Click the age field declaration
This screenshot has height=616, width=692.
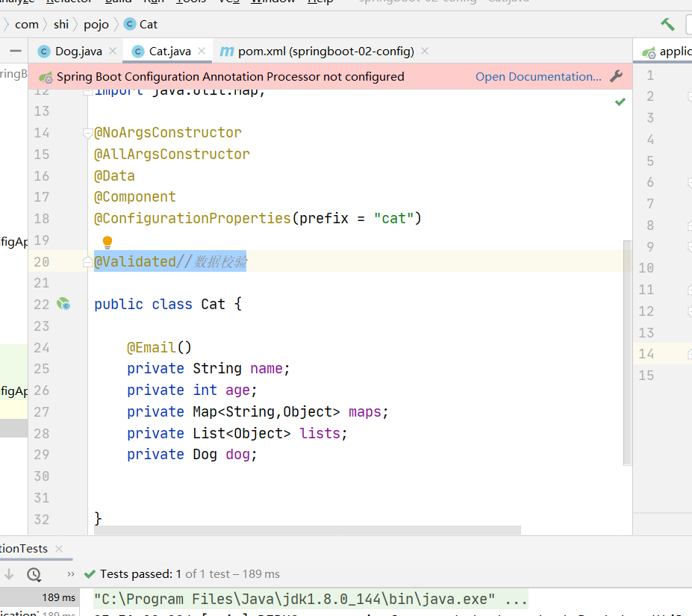point(192,390)
